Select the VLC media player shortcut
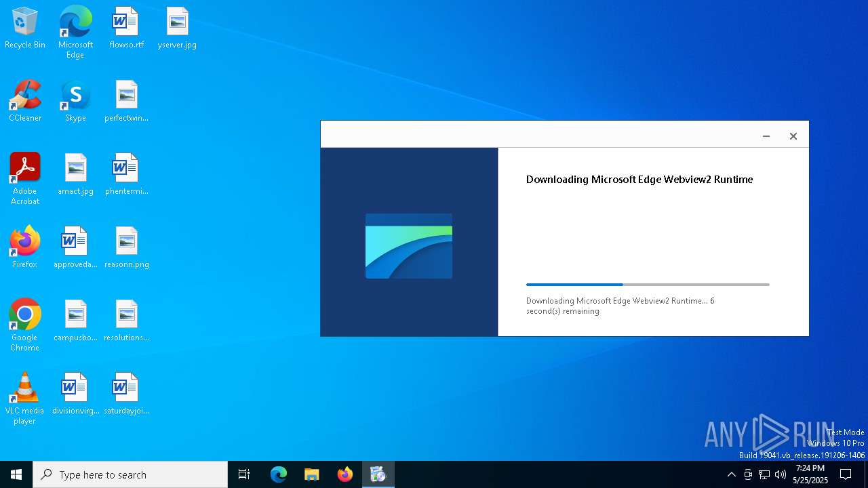The width and height of the screenshot is (868, 488). tap(25, 399)
